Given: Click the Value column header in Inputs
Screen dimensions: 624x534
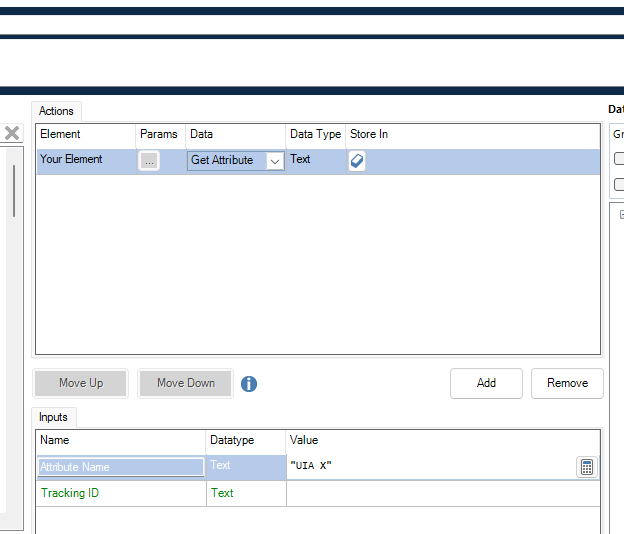Looking at the screenshot, I should tap(443, 440).
